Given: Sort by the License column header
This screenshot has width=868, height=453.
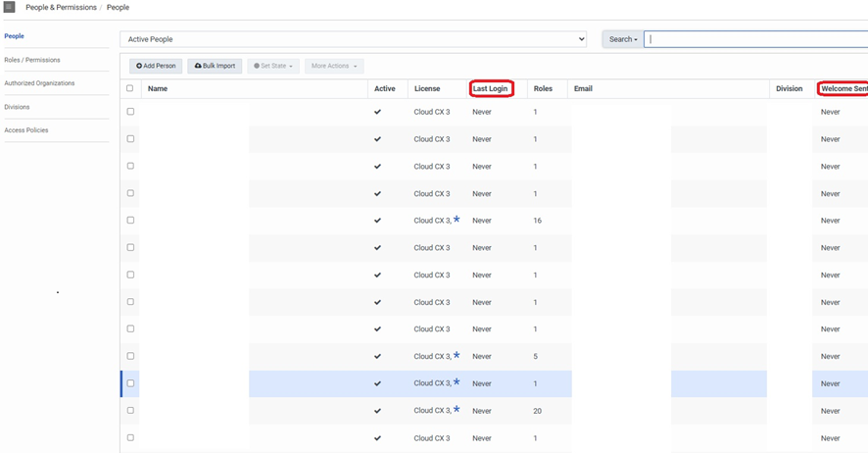Looking at the screenshot, I should click(427, 88).
